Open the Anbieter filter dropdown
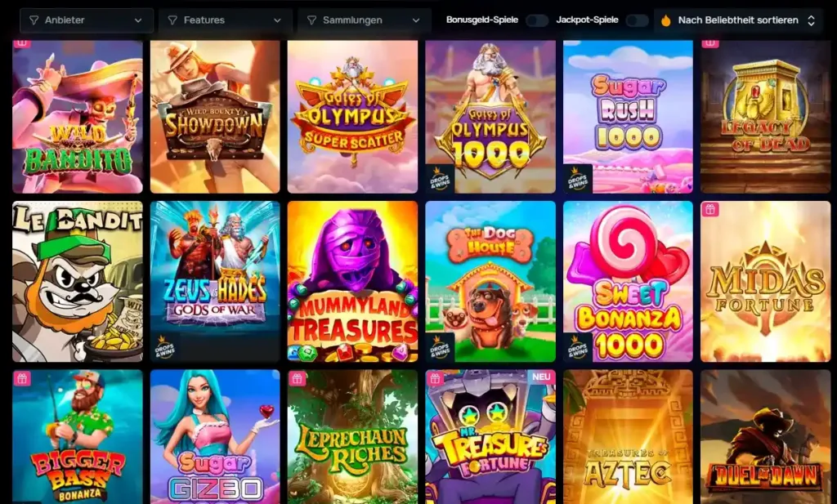837x504 pixels. [x=87, y=20]
